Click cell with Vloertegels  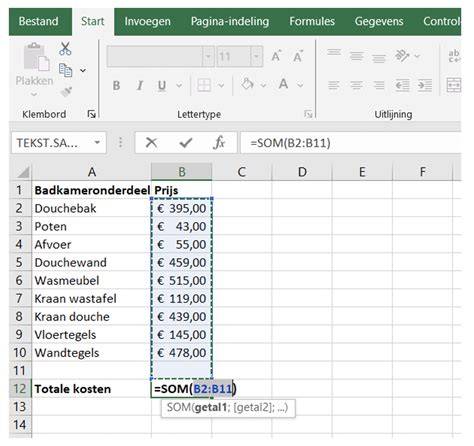click(x=92, y=335)
